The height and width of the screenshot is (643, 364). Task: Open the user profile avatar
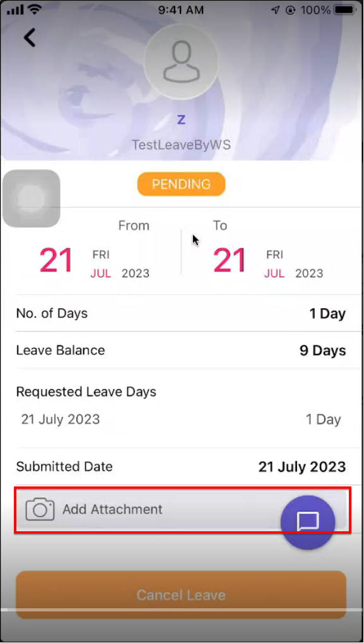click(x=182, y=62)
